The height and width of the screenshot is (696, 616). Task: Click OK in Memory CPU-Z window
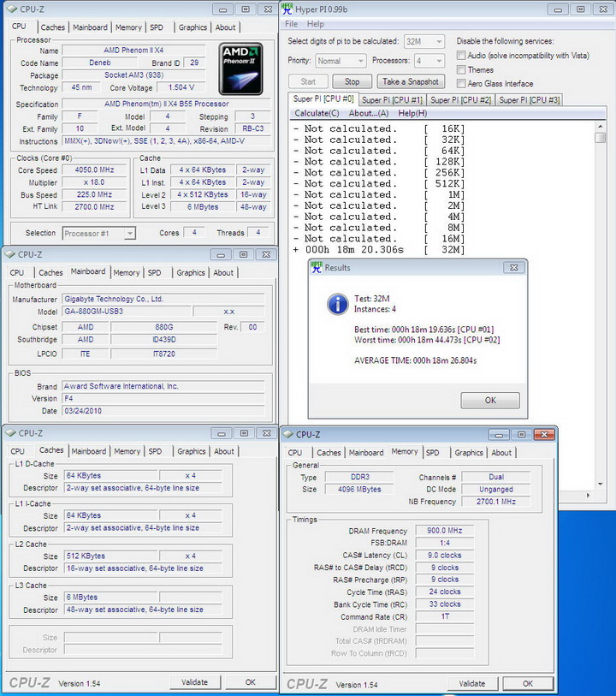click(528, 683)
